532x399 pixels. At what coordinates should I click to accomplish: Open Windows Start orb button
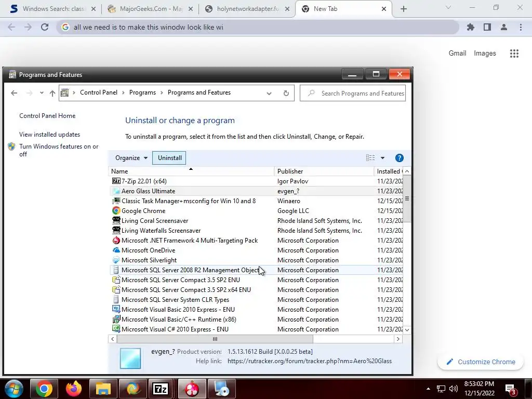[x=13, y=389]
